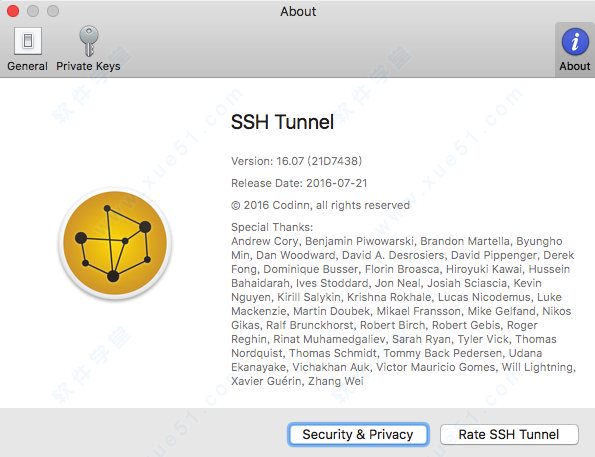Click the About window title text
This screenshot has width=595, height=457.
[298, 11]
